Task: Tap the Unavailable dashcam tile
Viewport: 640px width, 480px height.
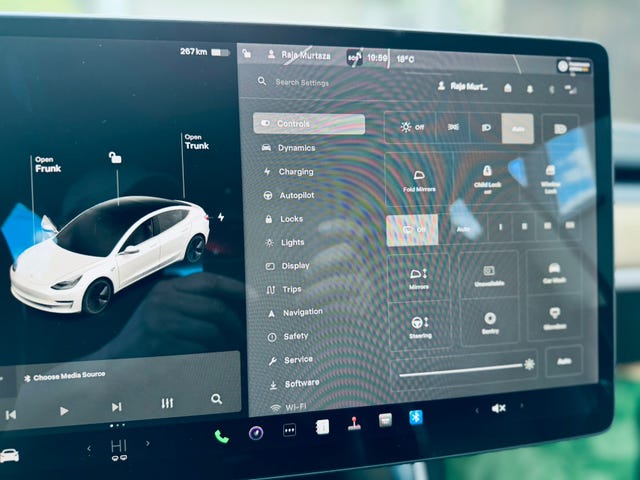Action: click(x=489, y=276)
